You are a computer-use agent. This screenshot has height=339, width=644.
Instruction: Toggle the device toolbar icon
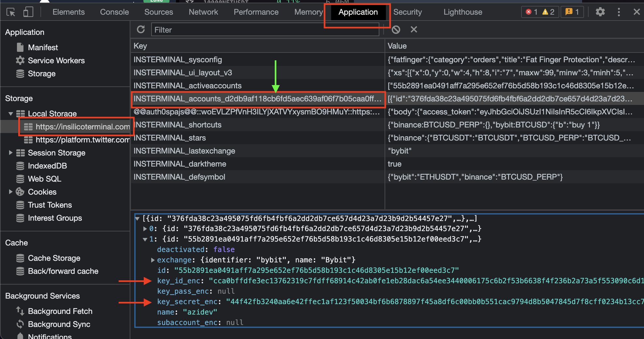click(28, 12)
